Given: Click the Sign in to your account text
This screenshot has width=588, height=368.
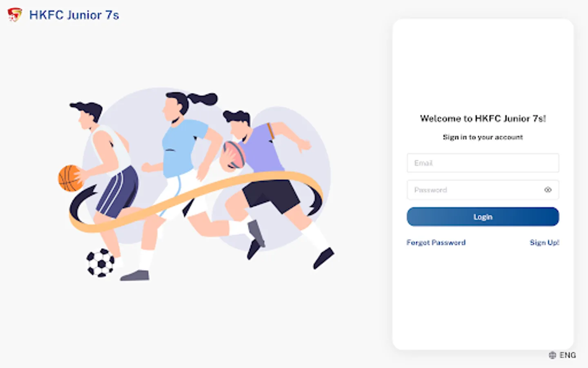Looking at the screenshot, I should click(483, 137).
